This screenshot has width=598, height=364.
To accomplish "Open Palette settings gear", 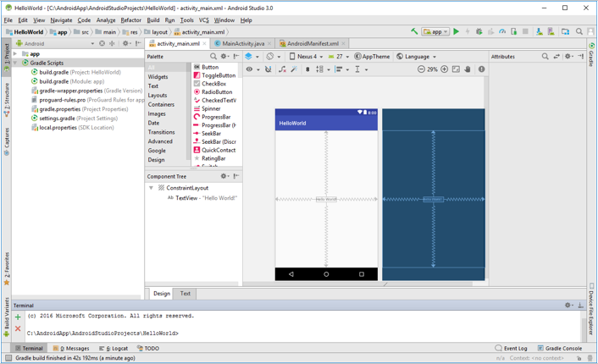I will (224, 57).
